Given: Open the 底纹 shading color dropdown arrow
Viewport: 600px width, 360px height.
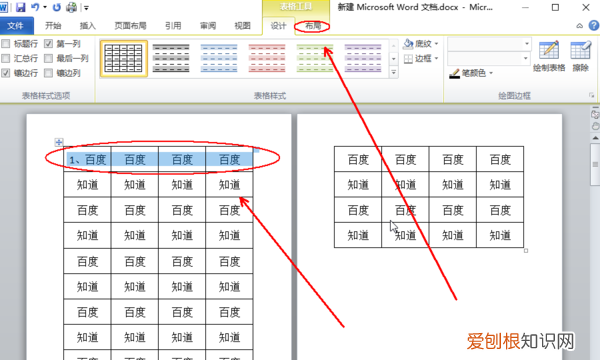Looking at the screenshot, I should (x=436, y=44).
